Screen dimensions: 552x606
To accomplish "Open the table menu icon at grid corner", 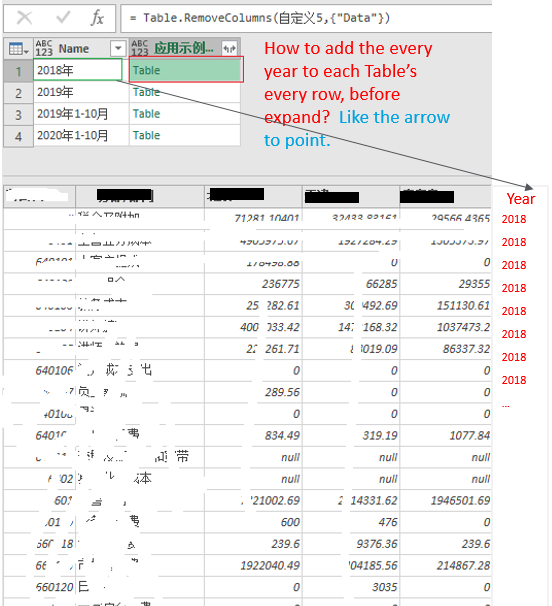I will tap(18, 49).
